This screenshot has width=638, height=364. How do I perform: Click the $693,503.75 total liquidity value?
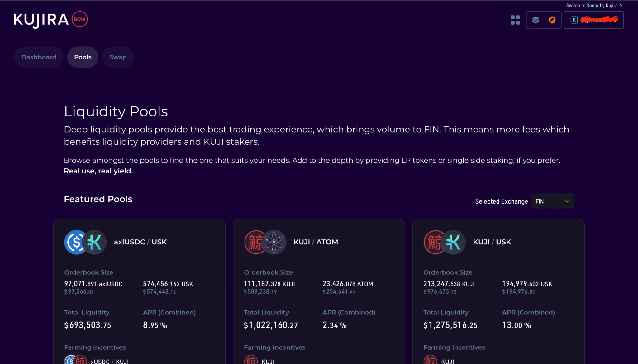coord(88,325)
